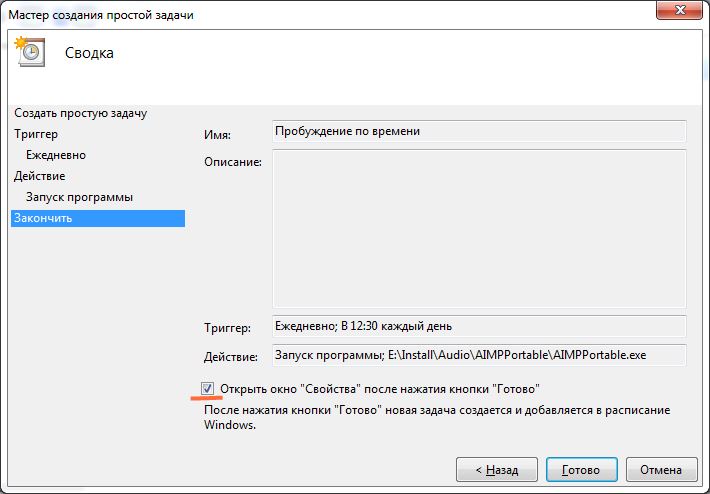Screen dimensions: 710x494
Task: Uncheck the open Properties window checkbox
Action: [207, 388]
